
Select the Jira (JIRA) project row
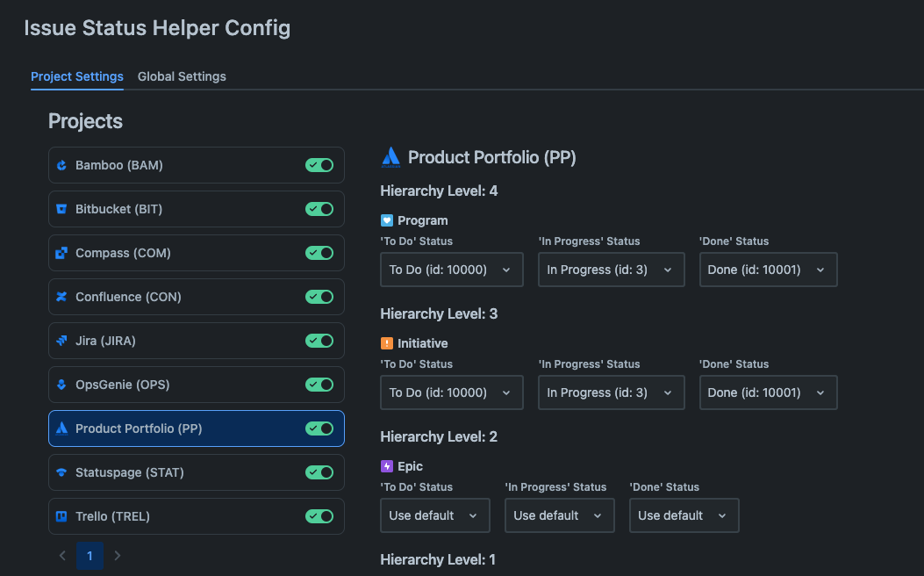[x=197, y=341]
